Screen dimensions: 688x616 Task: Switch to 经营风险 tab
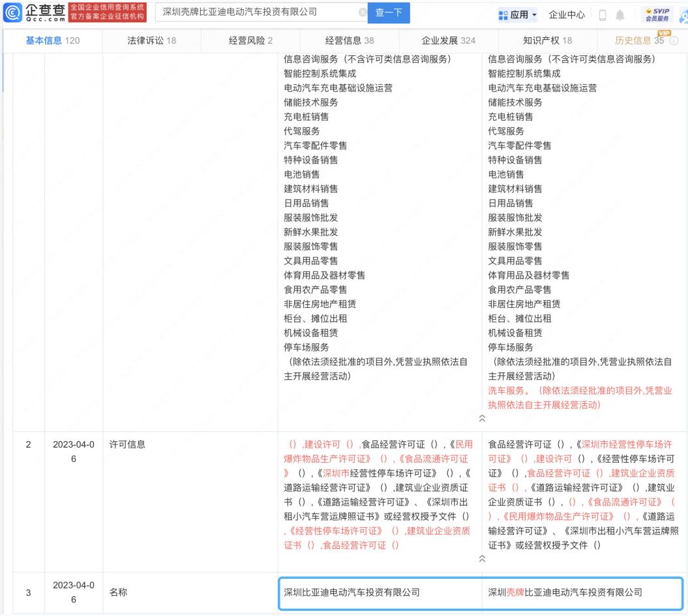pyautogui.click(x=250, y=40)
